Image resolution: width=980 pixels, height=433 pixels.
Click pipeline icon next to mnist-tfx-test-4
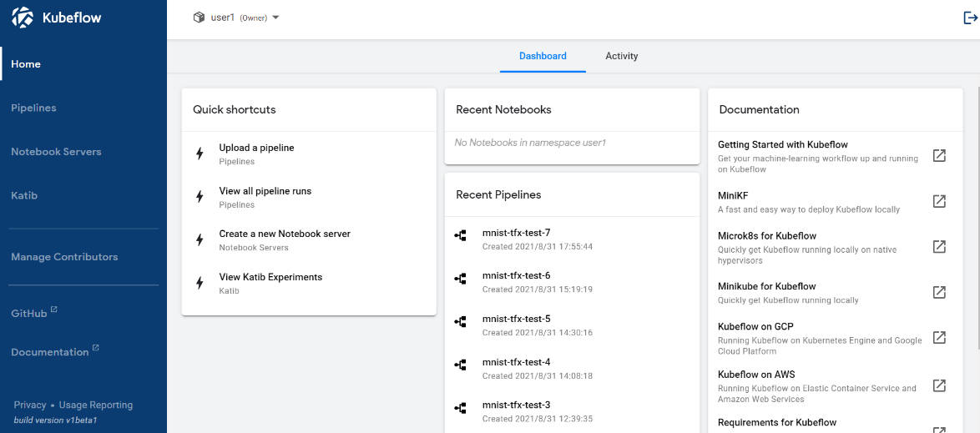[x=461, y=365]
